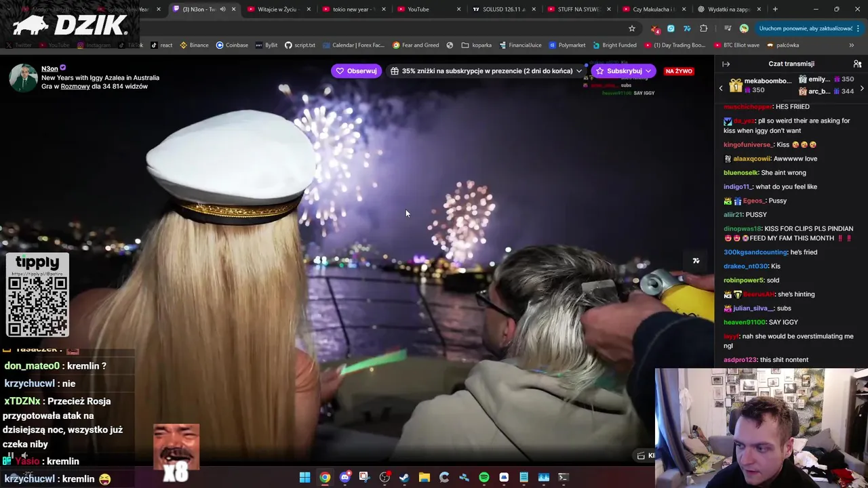Click username dinopwas18 in chat

tap(743, 228)
